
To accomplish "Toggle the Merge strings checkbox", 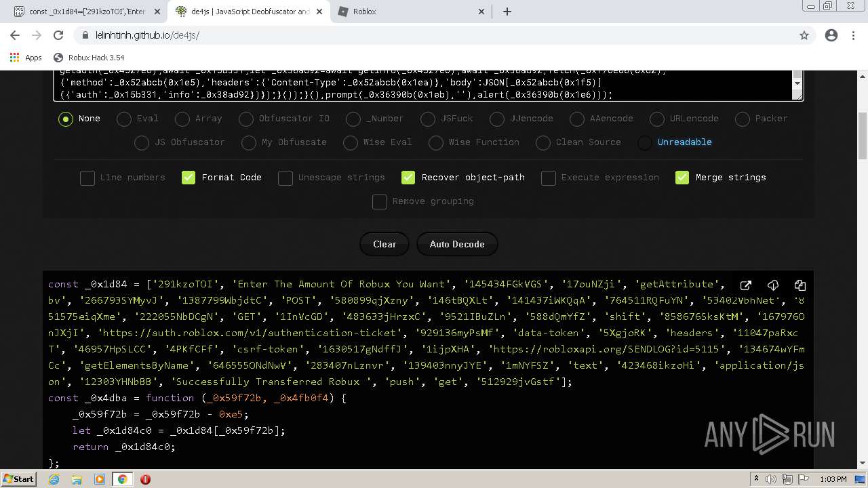I will 682,178.
